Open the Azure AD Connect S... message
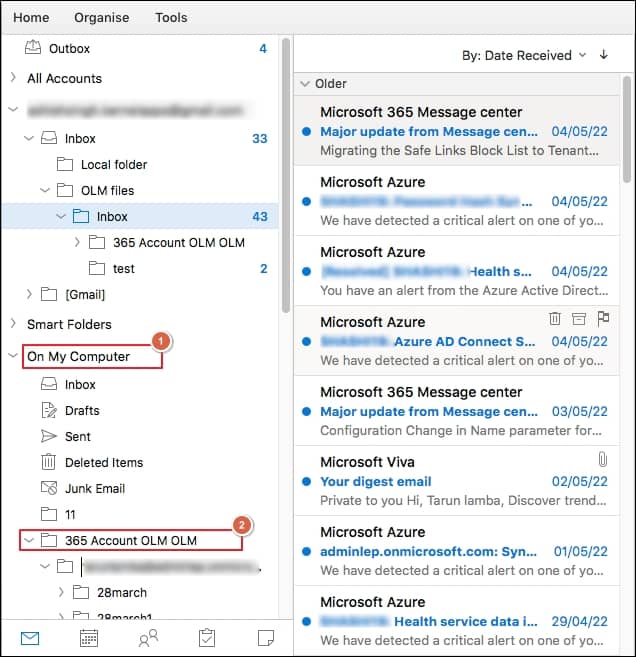The width and height of the screenshot is (636, 657). coord(457,341)
